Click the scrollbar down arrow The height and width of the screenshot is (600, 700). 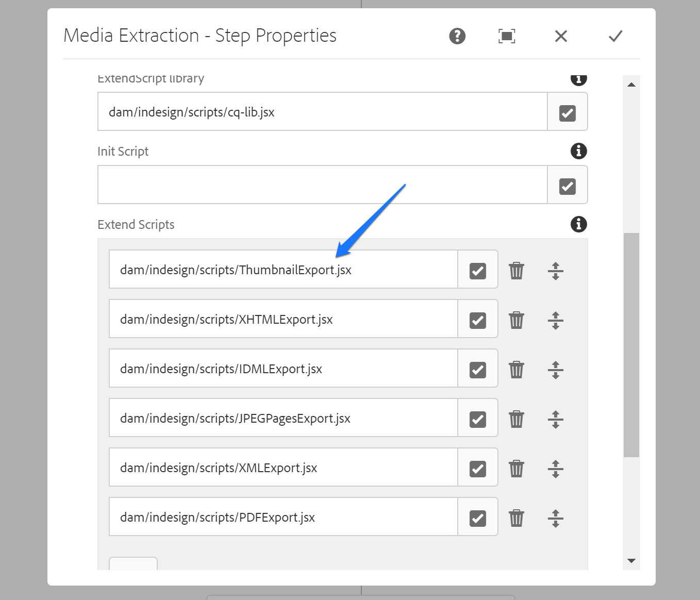coord(631,560)
